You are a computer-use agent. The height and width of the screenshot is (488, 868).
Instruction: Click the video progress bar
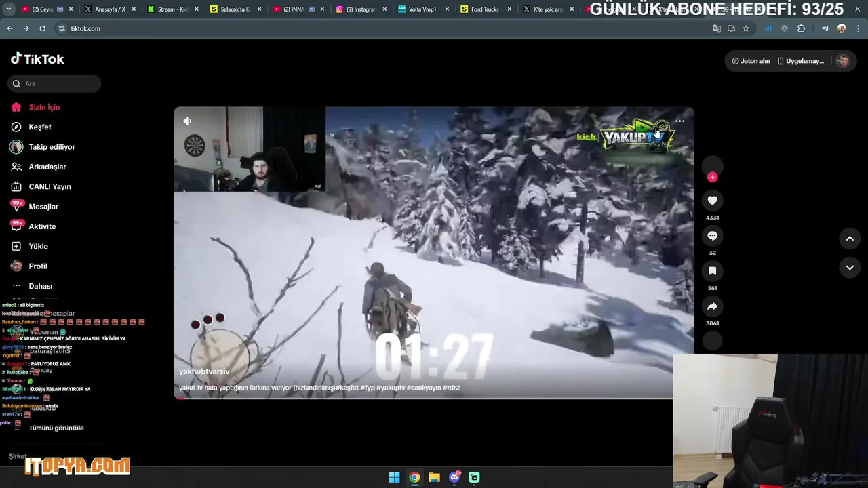tap(424, 398)
